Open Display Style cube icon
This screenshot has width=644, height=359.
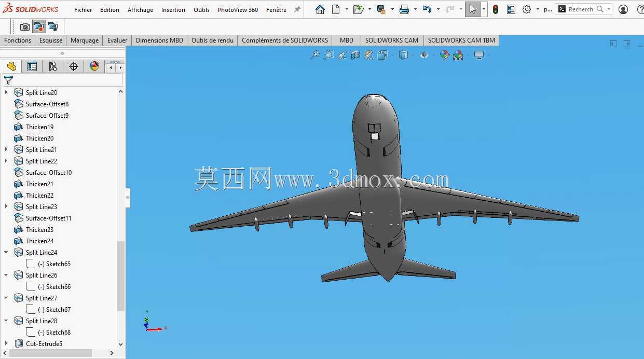pyautogui.click(x=403, y=55)
